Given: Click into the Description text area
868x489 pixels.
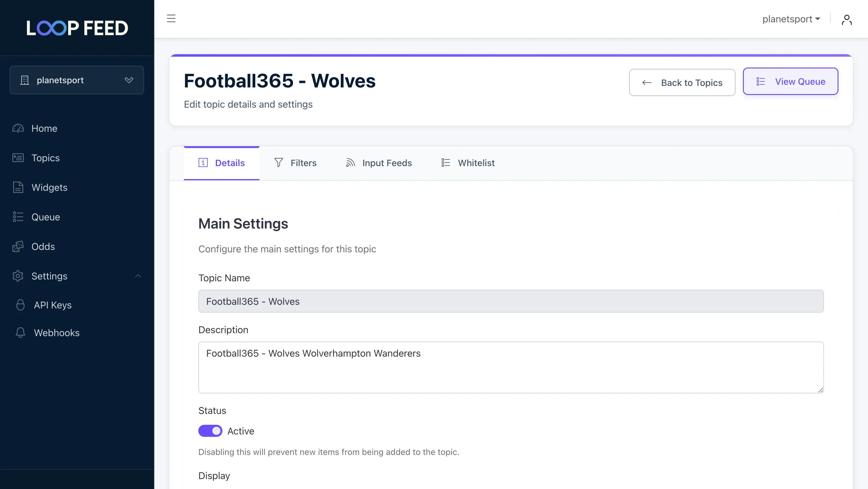Looking at the screenshot, I should pos(511,367).
